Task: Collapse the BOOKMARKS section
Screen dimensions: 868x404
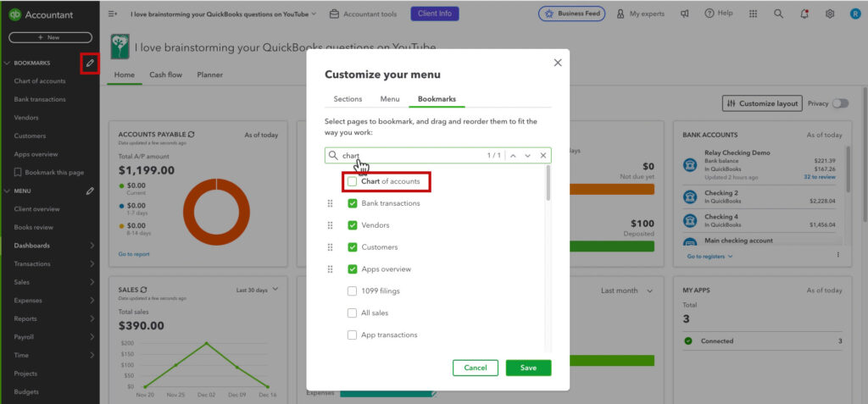Action: point(7,63)
